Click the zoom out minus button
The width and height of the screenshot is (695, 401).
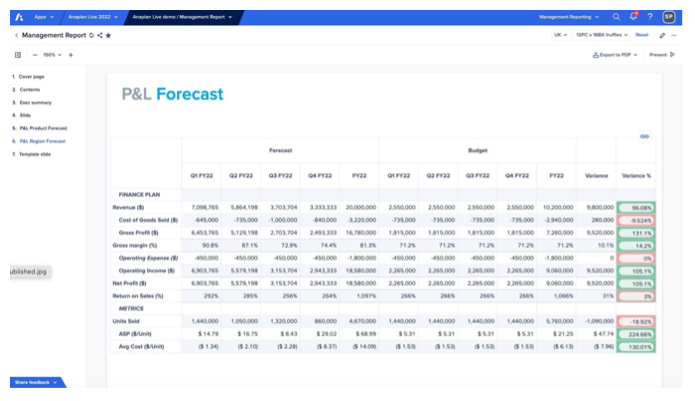click(x=35, y=54)
